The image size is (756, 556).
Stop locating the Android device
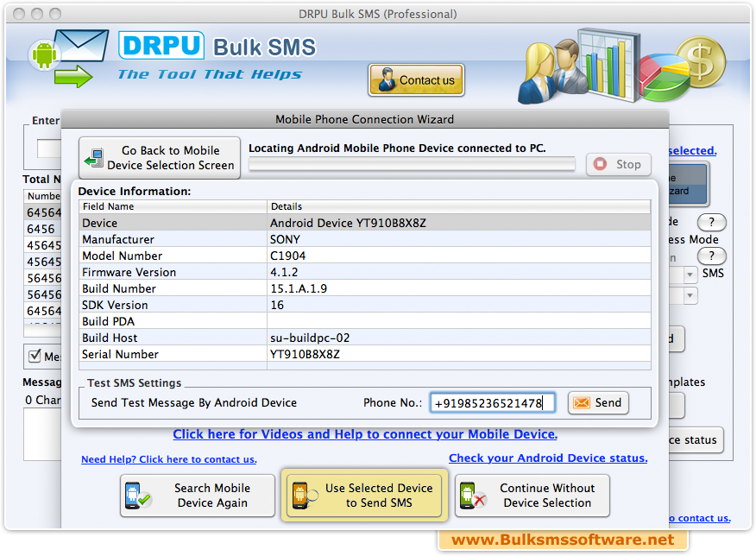(619, 164)
